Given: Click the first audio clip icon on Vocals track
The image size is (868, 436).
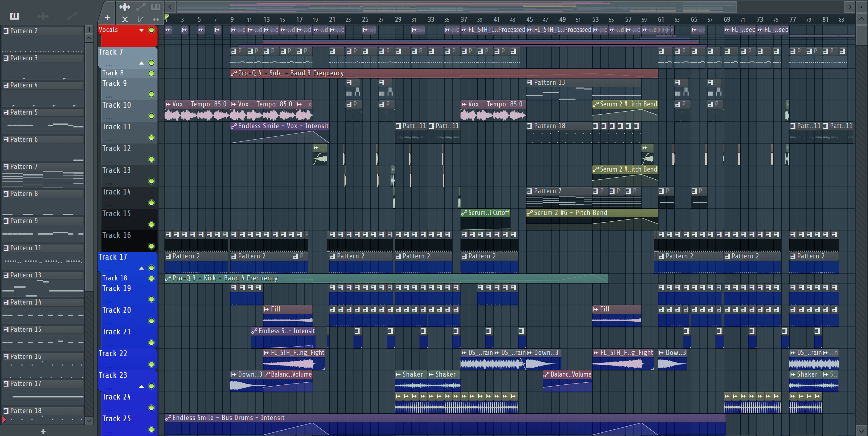Looking at the screenshot, I should pos(168,30).
